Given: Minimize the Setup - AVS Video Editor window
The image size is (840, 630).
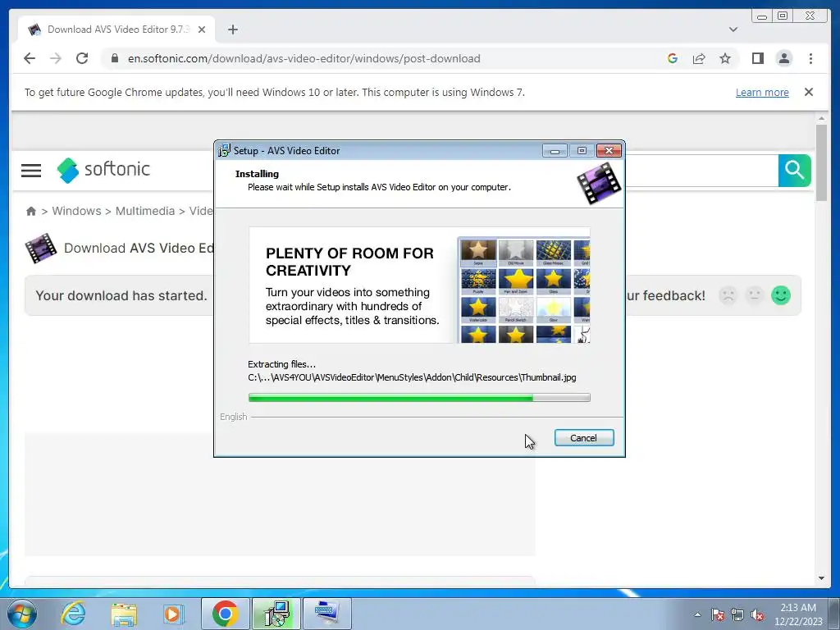Looking at the screenshot, I should [x=555, y=151].
